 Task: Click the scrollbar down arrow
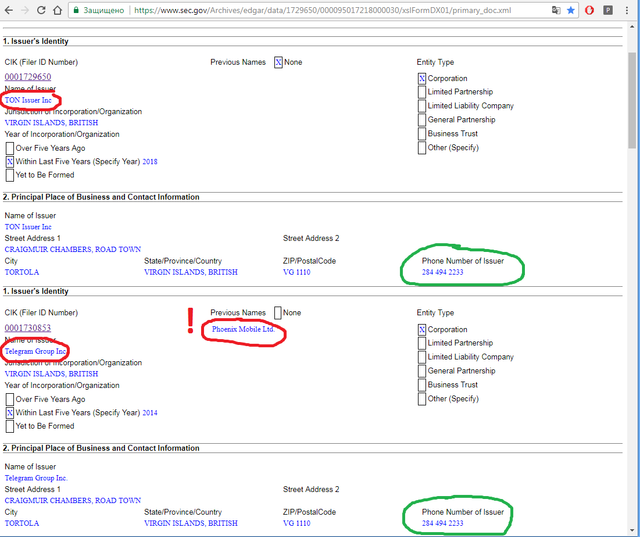(x=632, y=530)
